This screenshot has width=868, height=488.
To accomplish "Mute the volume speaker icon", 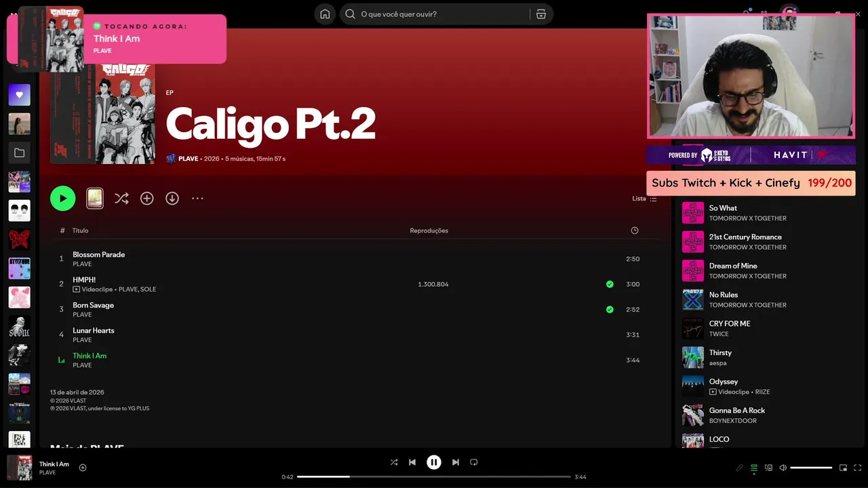I will pyautogui.click(x=783, y=468).
